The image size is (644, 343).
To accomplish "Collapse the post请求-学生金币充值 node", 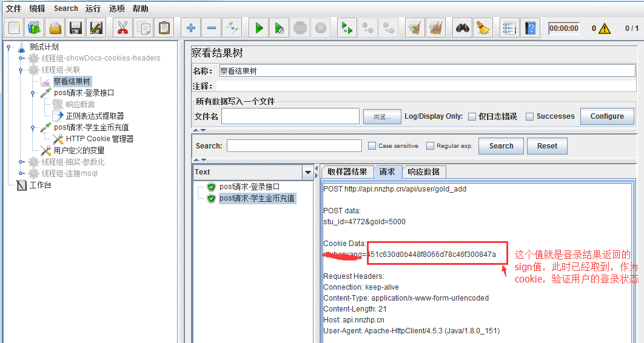I will 33,128.
